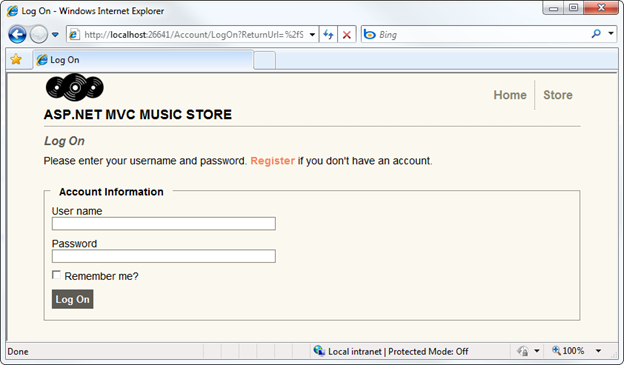Click the Bing logo in search box
This screenshot has height=365, width=624.
[x=370, y=35]
